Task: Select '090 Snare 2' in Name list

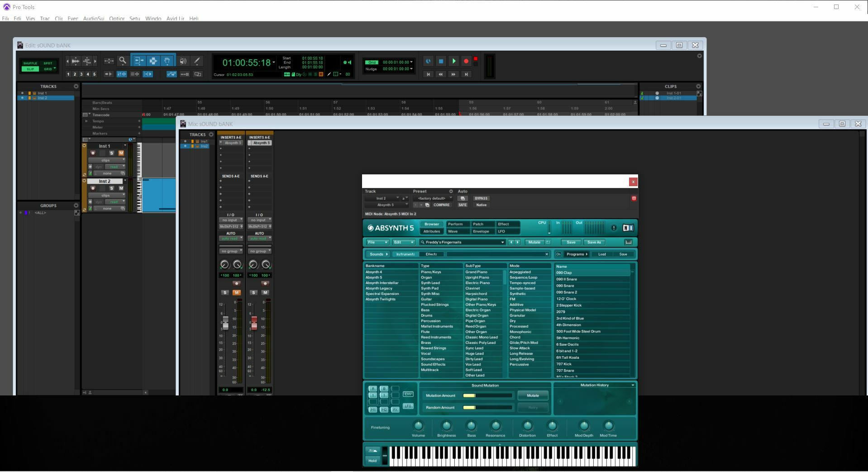Action: [x=592, y=293]
